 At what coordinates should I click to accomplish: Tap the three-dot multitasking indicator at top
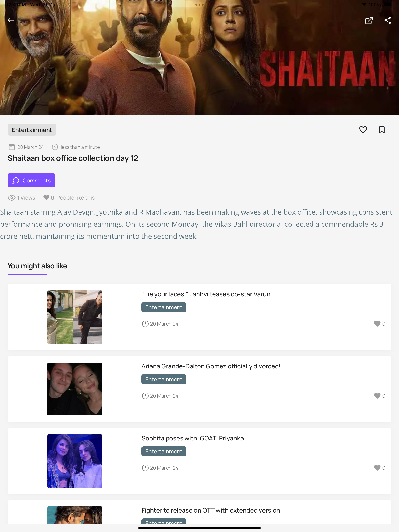(199, 4)
